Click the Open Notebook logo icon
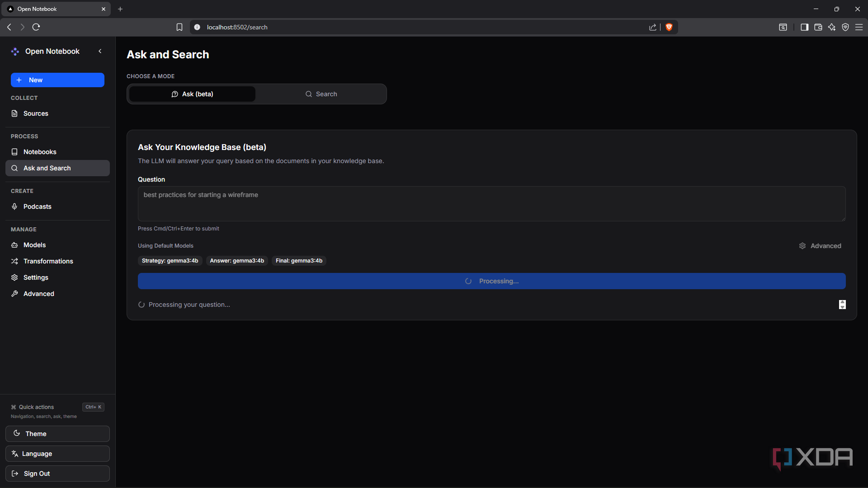868x488 pixels. click(x=15, y=52)
